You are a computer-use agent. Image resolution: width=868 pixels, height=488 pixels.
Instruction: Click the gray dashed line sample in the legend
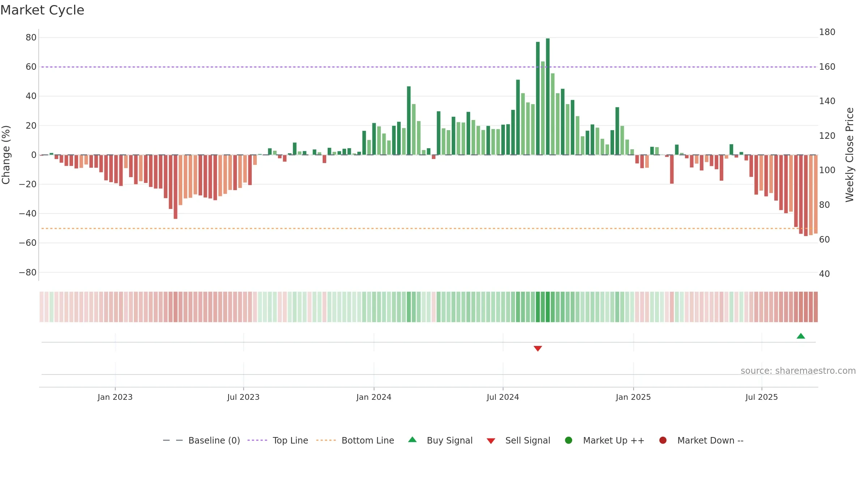[173, 440]
